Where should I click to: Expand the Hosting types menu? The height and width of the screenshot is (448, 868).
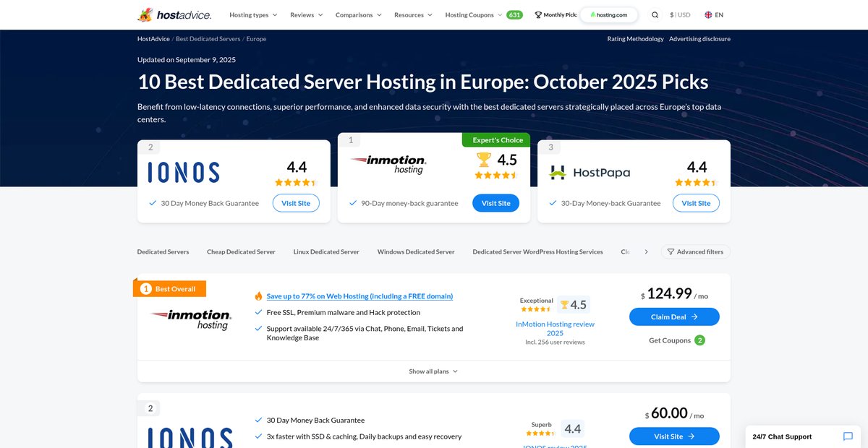pyautogui.click(x=254, y=14)
